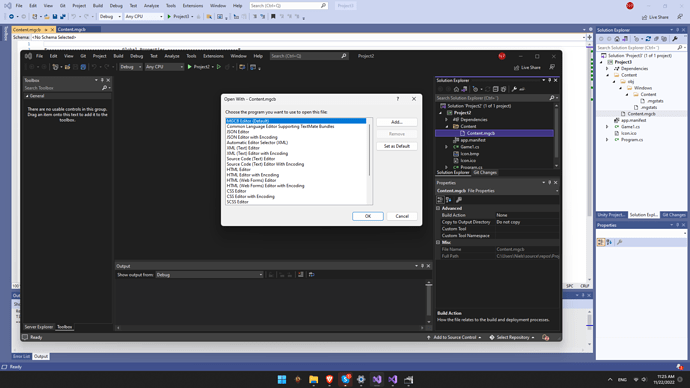Open the Analyze menu in Project3 window
Viewport: 690px width, 388px height.
click(151, 6)
